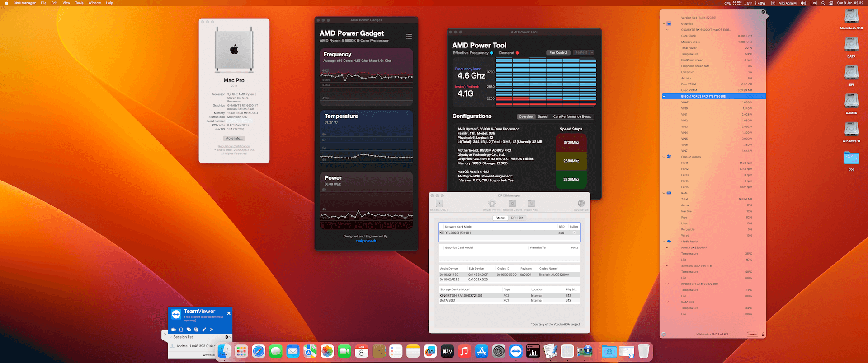Open TeamViewer Session list gear settings
The width and height of the screenshot is (868, 363).
[227, 337]
